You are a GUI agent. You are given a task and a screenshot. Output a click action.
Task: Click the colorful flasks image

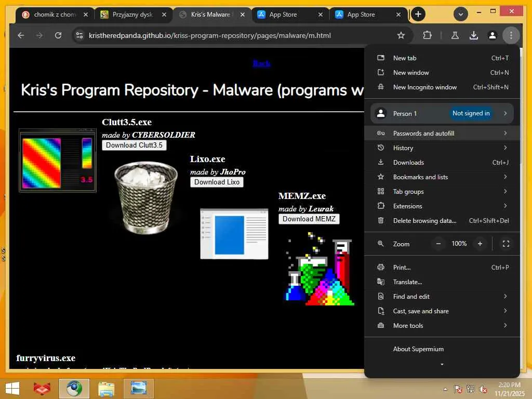(x=320, y=269)
